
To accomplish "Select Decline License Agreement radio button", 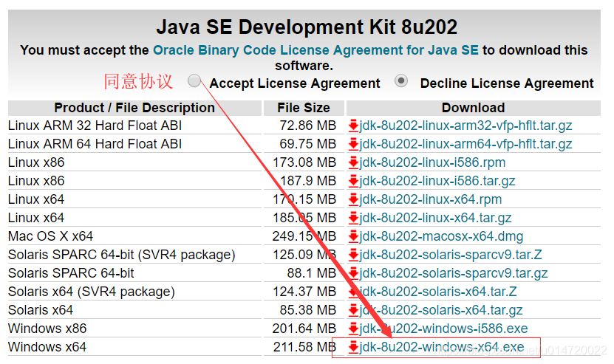I will click(401, 80).
